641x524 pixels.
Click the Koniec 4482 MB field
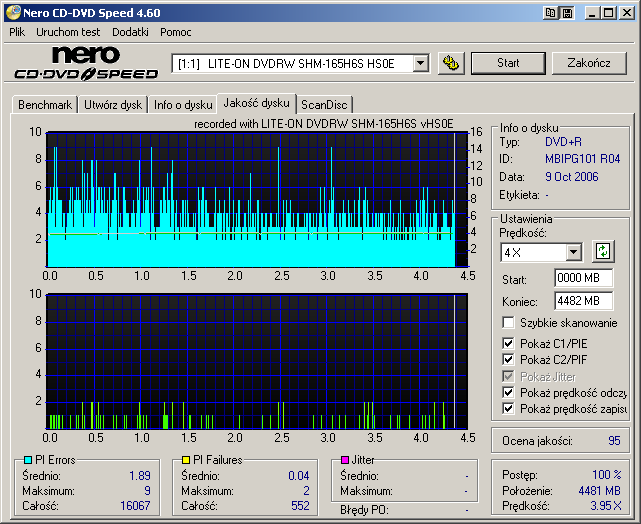point(583,301)
